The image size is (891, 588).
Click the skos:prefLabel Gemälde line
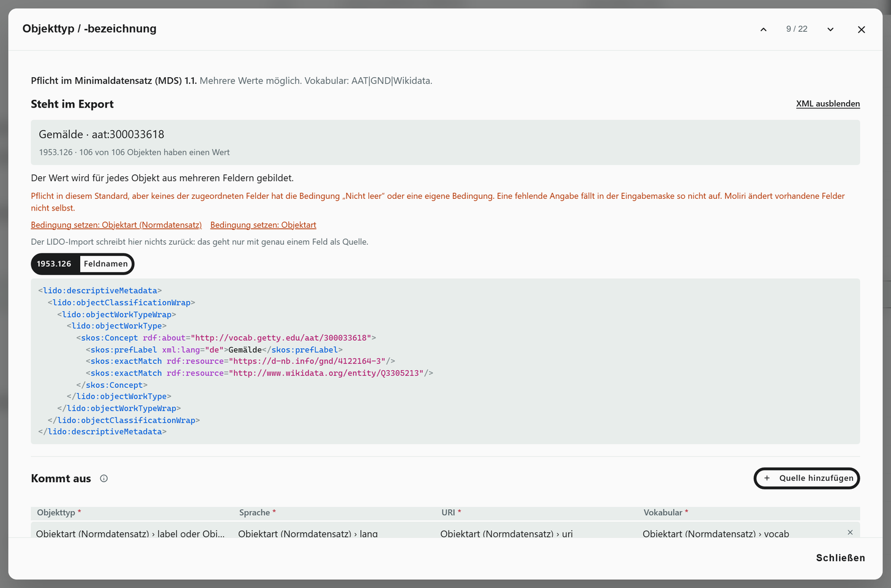[x=214, y=350]
